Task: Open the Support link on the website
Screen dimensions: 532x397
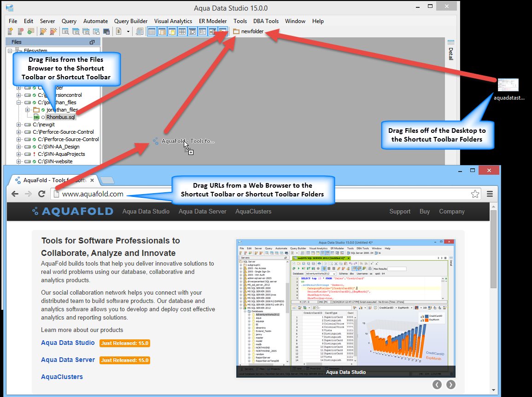Action: [x=400, y=211]
